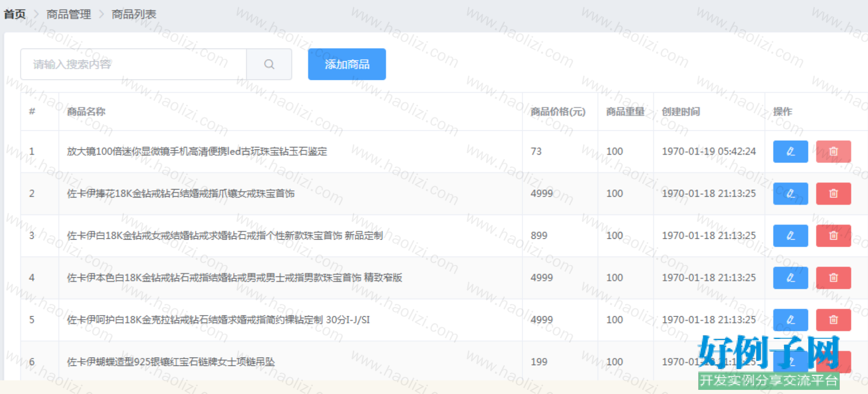Delete the 佐卡伊呵护白18K金克拉钻戒 row
The height and width of the screenshot is (394, 868).
click(833, 320)
